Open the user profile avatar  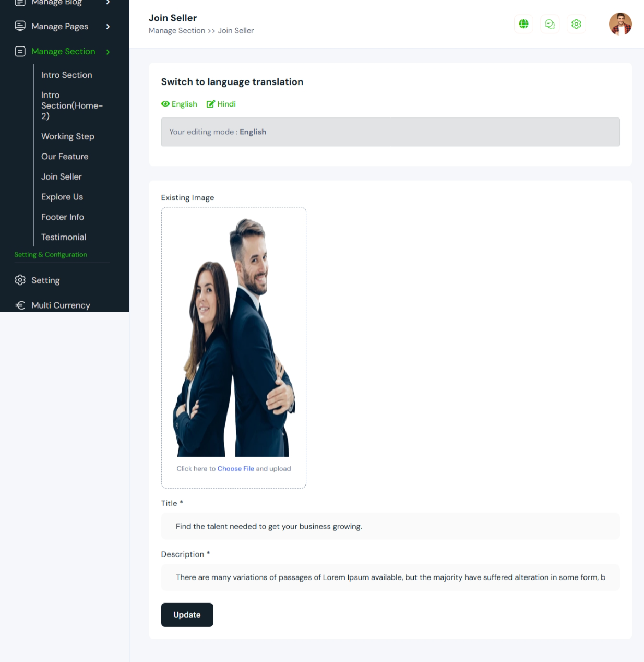coord(620,24)
